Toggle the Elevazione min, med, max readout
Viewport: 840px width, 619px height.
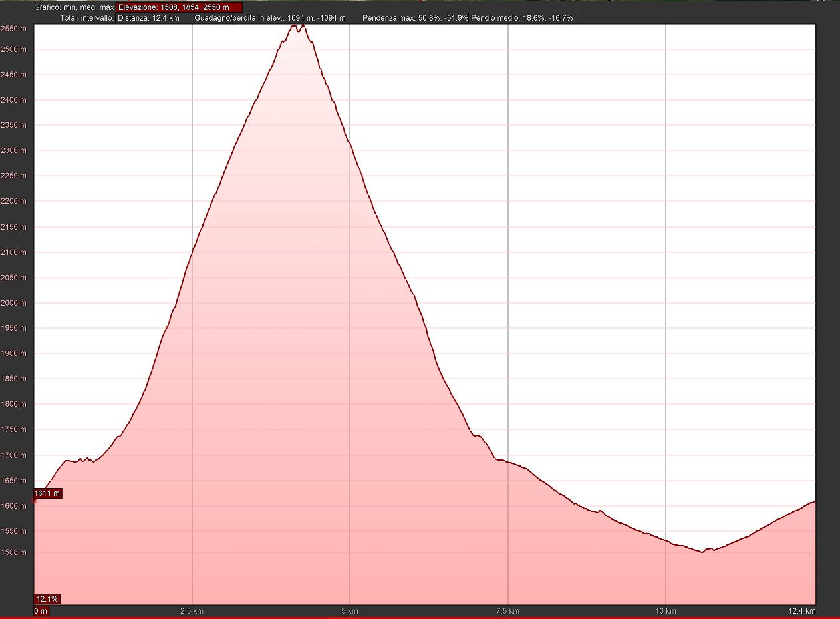point(179,7)
